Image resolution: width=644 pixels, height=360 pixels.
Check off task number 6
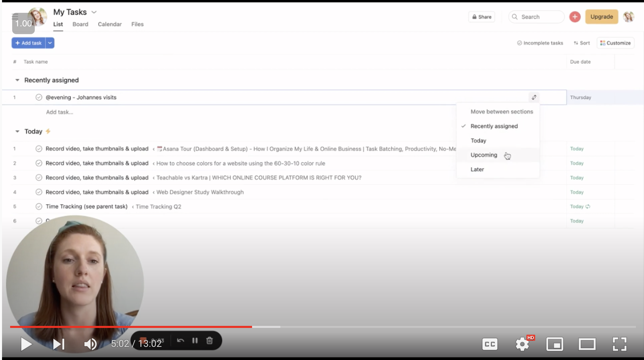click(x=39, y=221)
